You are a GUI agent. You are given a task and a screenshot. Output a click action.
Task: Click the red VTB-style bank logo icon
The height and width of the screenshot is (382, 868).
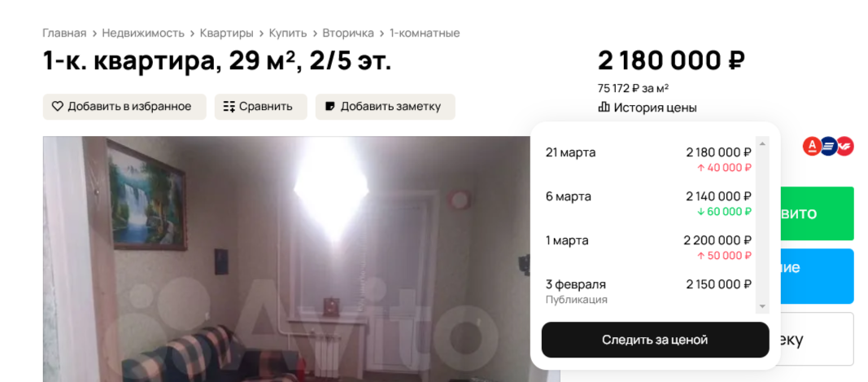coord(844,147)
